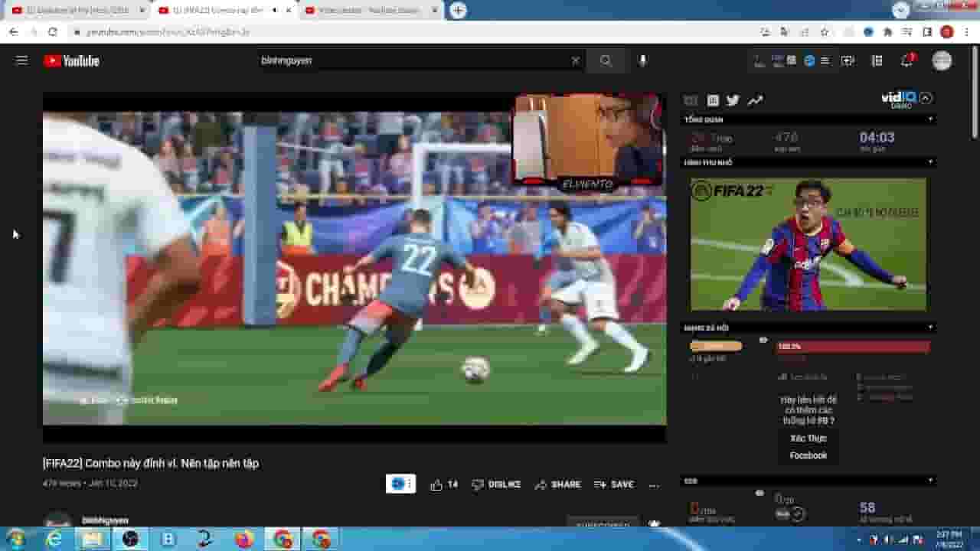
Task: Collapse the vidIQ panel with the round arrow
Action: 926,98
